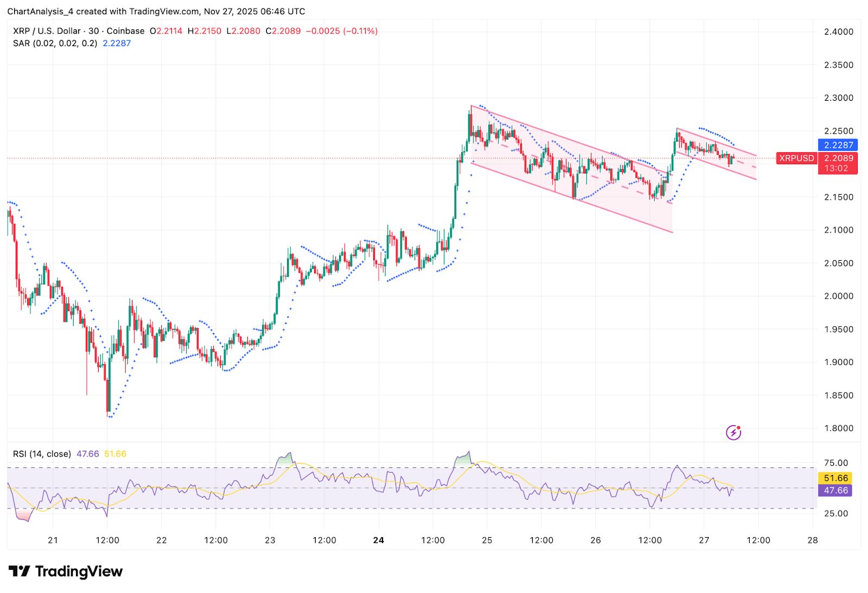
Task: Click the blue SAR value tag 2.2287
Action: (838, 145)
